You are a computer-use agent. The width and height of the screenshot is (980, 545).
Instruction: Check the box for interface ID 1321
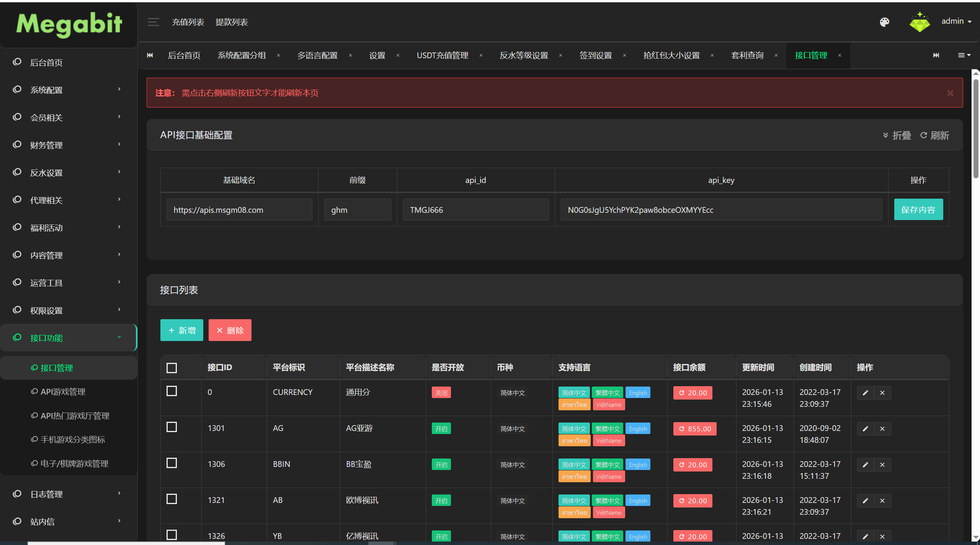click(171, 499)
